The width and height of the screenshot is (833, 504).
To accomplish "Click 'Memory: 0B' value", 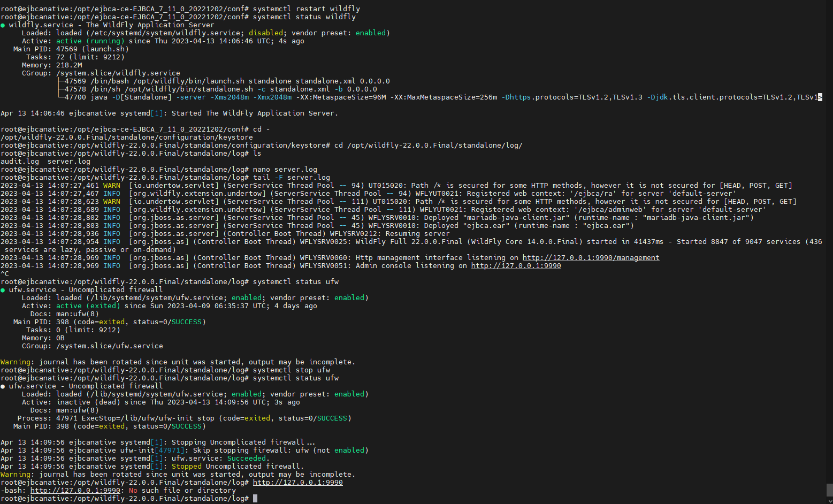I will tap(60, 338).
